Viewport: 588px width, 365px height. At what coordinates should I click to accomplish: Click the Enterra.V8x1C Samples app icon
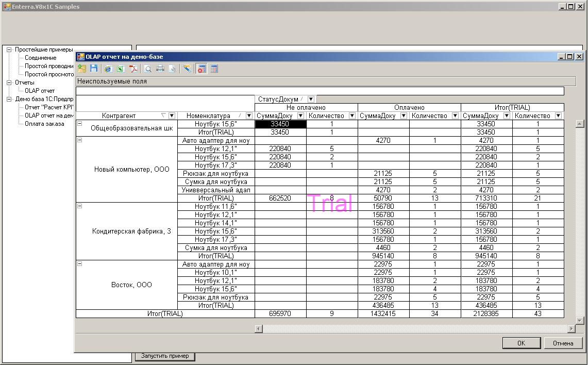click(x=7, y=6)
